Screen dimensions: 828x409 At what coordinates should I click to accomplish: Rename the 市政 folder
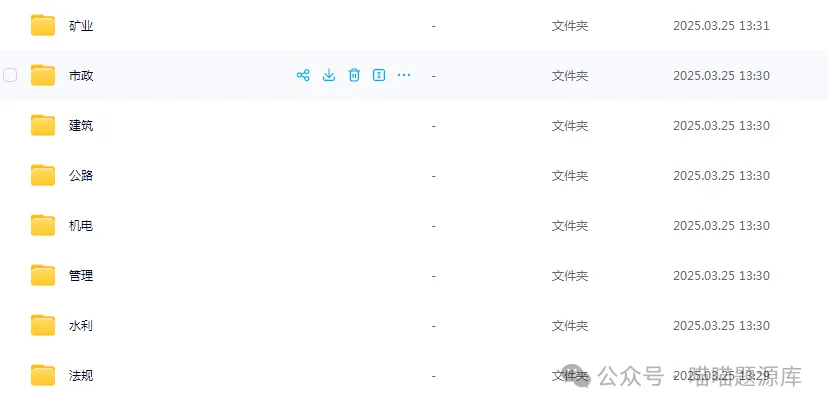[379, 75]
